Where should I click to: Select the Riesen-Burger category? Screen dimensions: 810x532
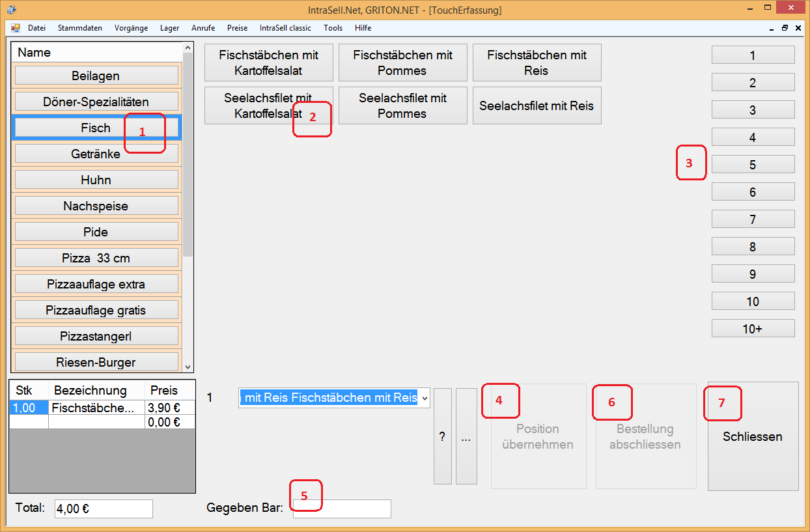click(96, 361)
